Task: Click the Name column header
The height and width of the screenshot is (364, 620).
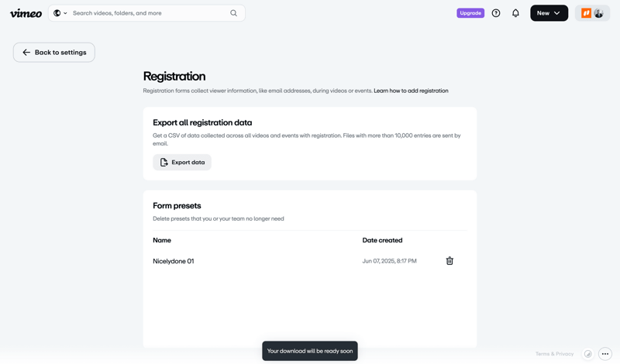Action: coord(162,240)
